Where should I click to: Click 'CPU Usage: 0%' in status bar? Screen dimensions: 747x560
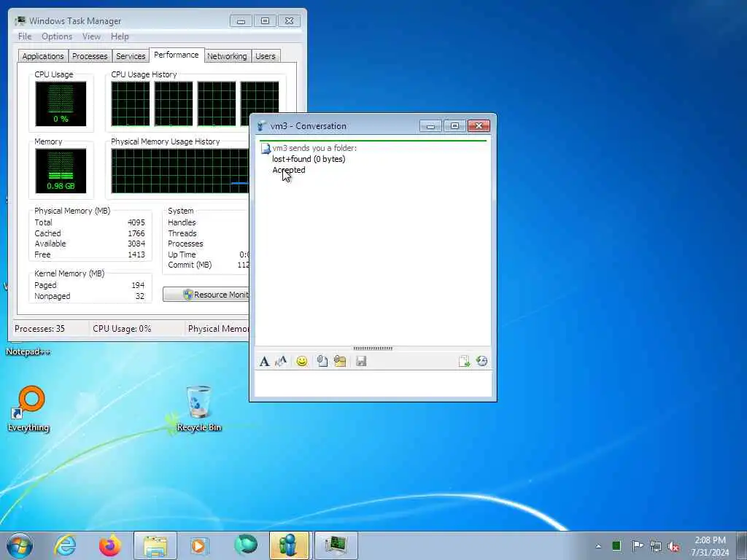pos(122,329)
